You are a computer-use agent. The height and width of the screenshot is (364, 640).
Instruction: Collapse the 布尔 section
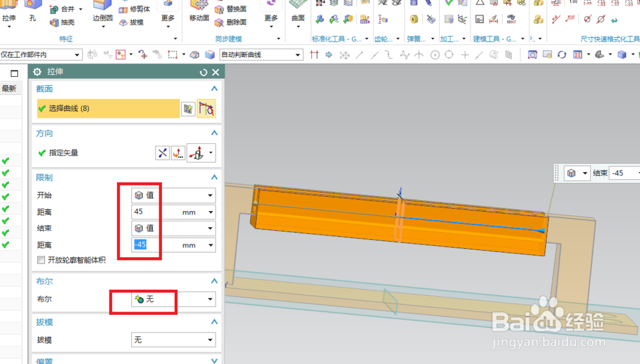214,281
